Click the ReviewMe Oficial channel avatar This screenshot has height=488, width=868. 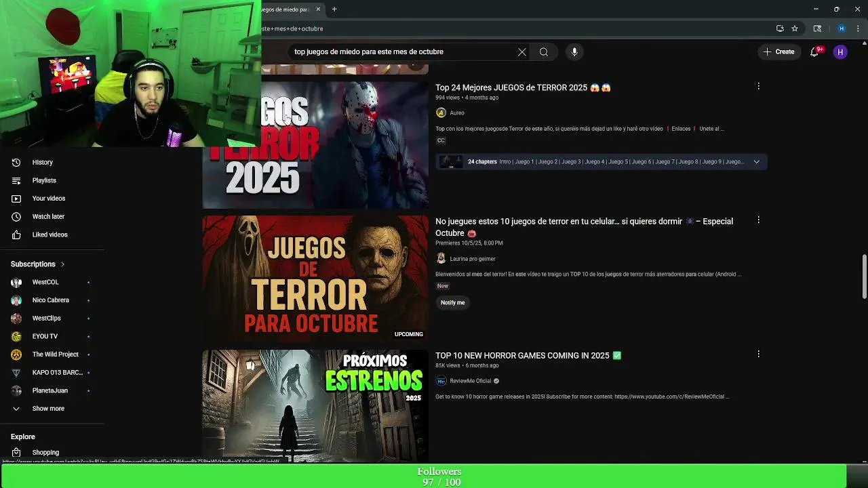(x=441, y=381)
